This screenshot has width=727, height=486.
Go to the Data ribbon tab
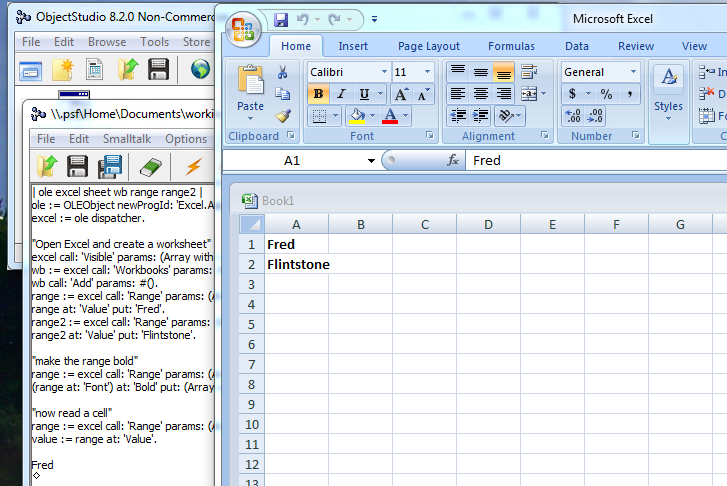(577, 46)
